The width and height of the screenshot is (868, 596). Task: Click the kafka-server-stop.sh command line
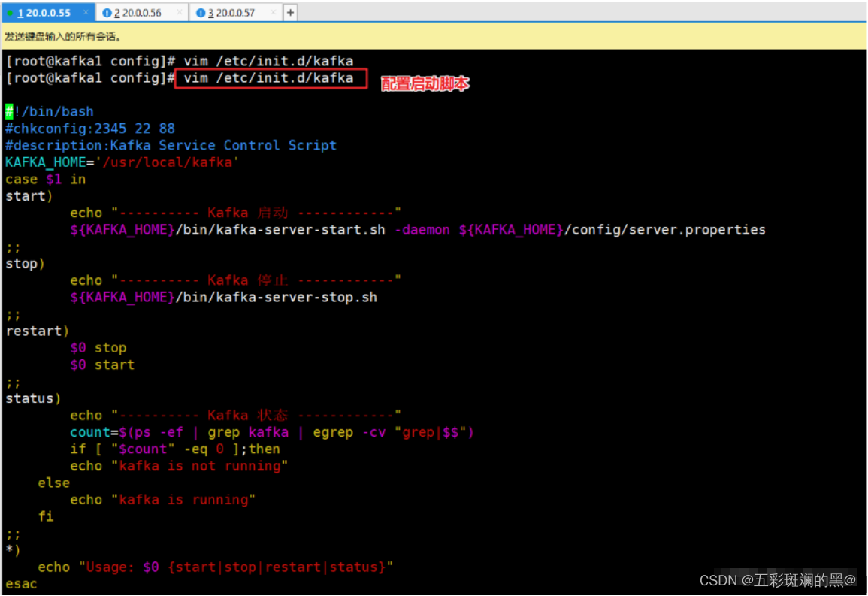pos(224,297)
